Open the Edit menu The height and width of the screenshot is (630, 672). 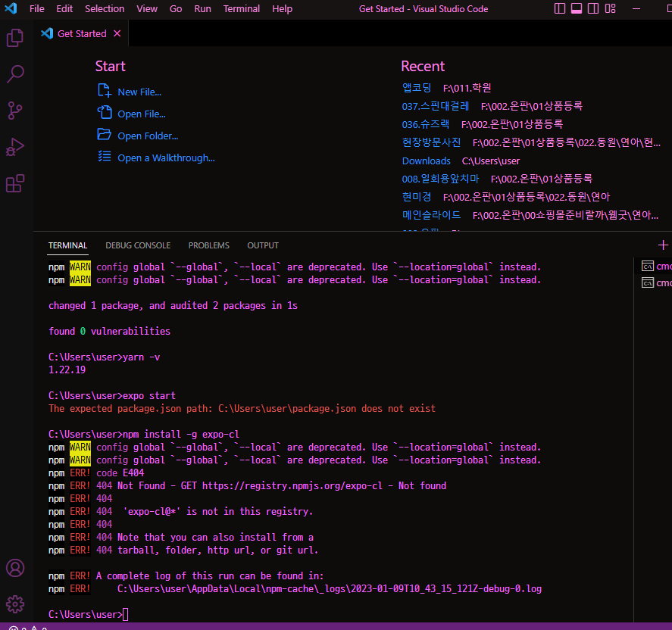click(x=64, y=8)
